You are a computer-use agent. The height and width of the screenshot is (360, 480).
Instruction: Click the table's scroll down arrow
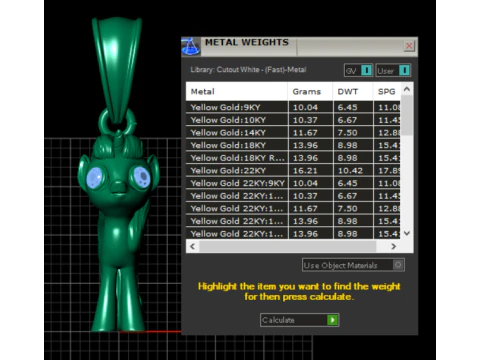[x=407, y=233]
